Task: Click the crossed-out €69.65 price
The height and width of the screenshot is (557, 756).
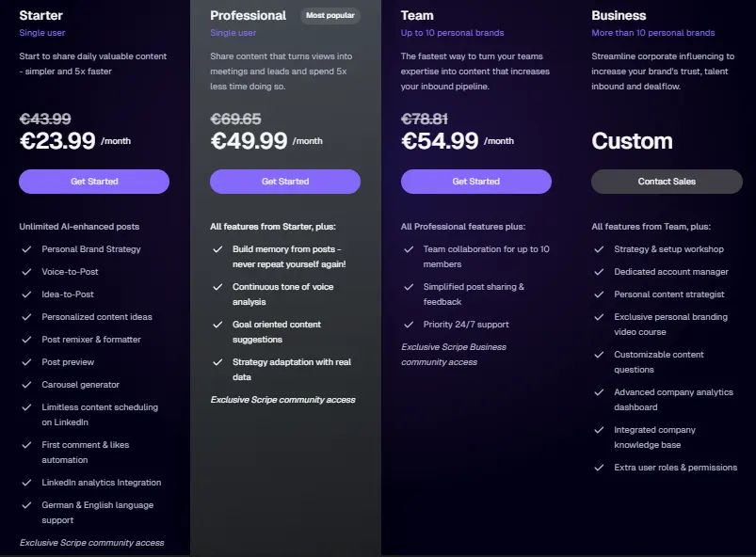Action: point(235,119)
